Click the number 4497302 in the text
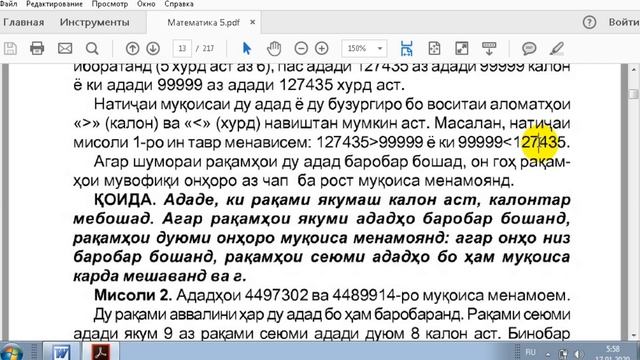The height and width of the screenshot is (360, 640). click(276, 295)
